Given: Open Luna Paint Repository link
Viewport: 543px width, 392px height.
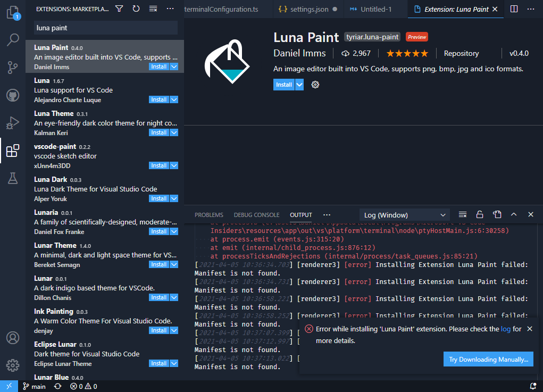Looking at the screenshot, I should pos(461,53).
